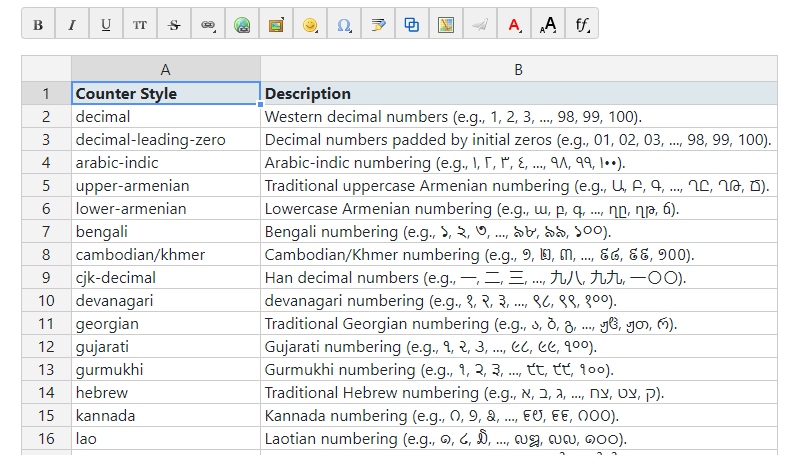This screenshot has width=792, height=464.
Task: Open the font size A dropdown
Action: 548,25
